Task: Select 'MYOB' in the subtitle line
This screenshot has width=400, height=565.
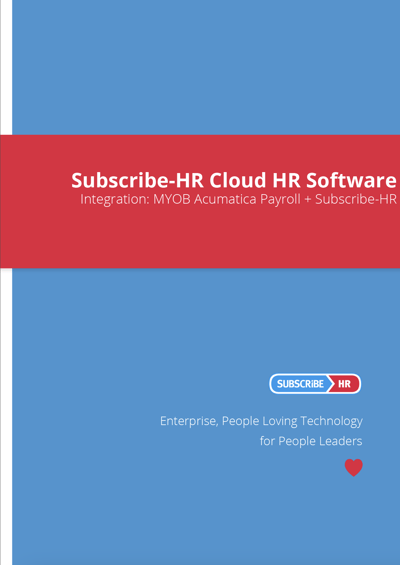Action: [x=172, y=199]
